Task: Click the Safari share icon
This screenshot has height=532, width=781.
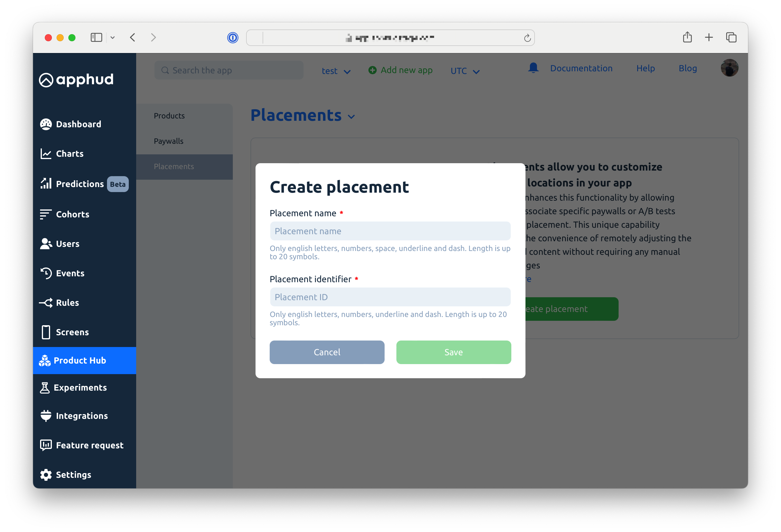Action: 687,37
